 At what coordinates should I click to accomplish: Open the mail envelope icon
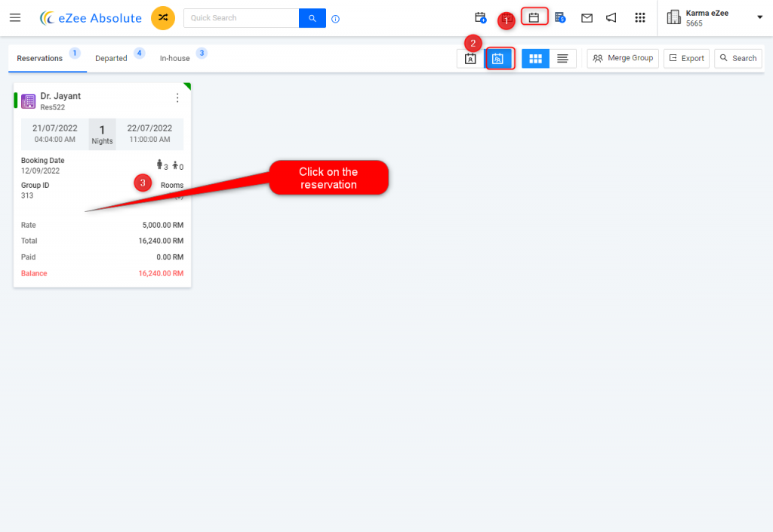point(587,18)
